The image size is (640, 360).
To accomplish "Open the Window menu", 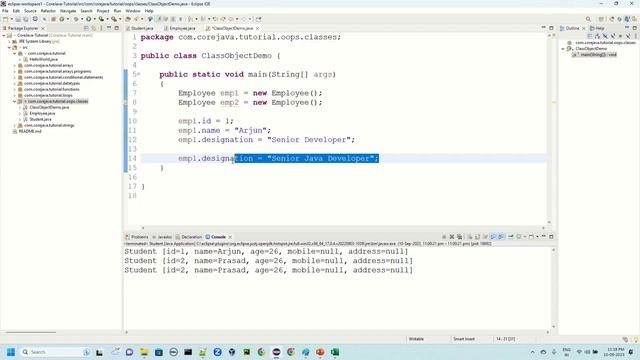I will 133,11.
